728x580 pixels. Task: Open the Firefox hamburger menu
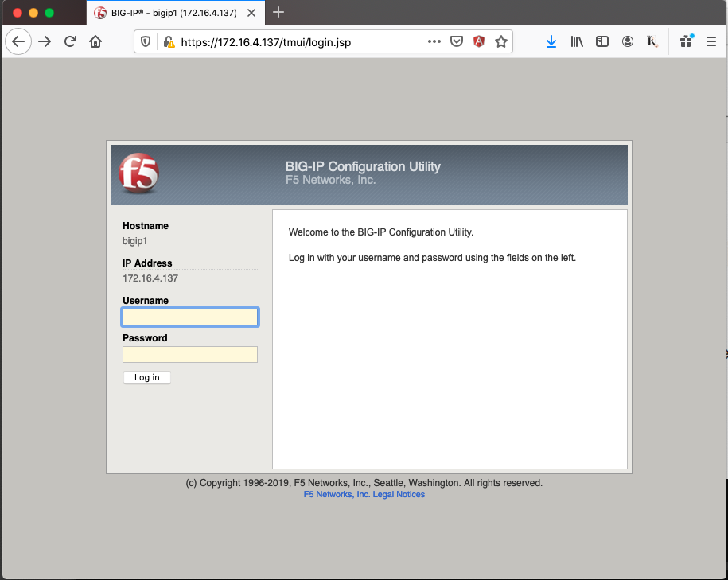tap(711, 42)
